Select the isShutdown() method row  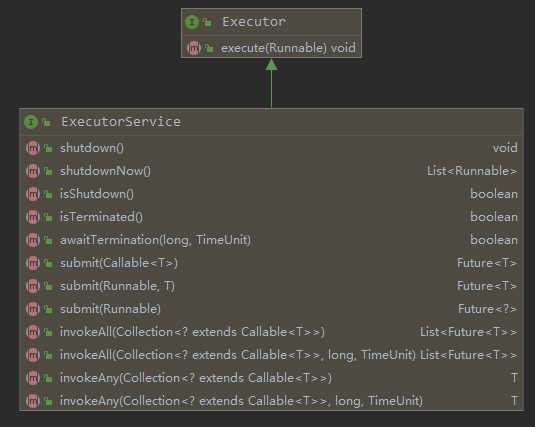tap(271, 194)
